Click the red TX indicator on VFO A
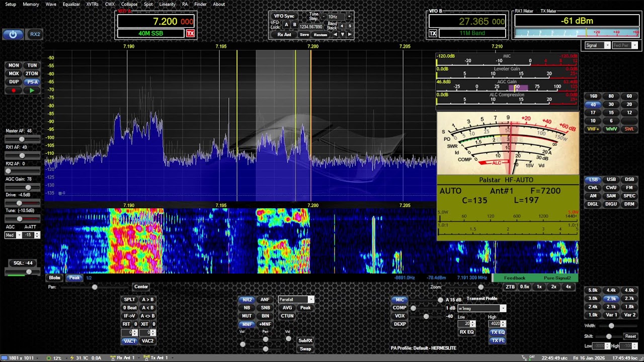 pyautogui.click(x=190, y=33)
